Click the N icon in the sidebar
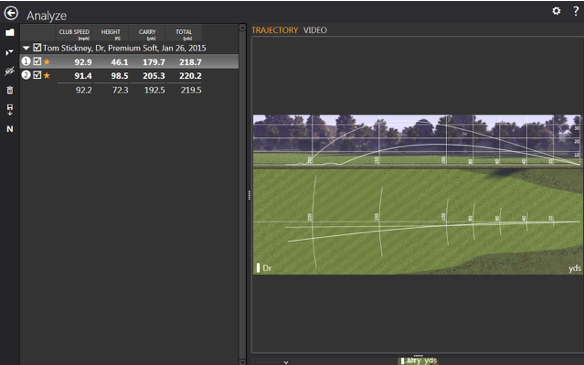Viewport: 584px width, 365px height. pos(10,129)
